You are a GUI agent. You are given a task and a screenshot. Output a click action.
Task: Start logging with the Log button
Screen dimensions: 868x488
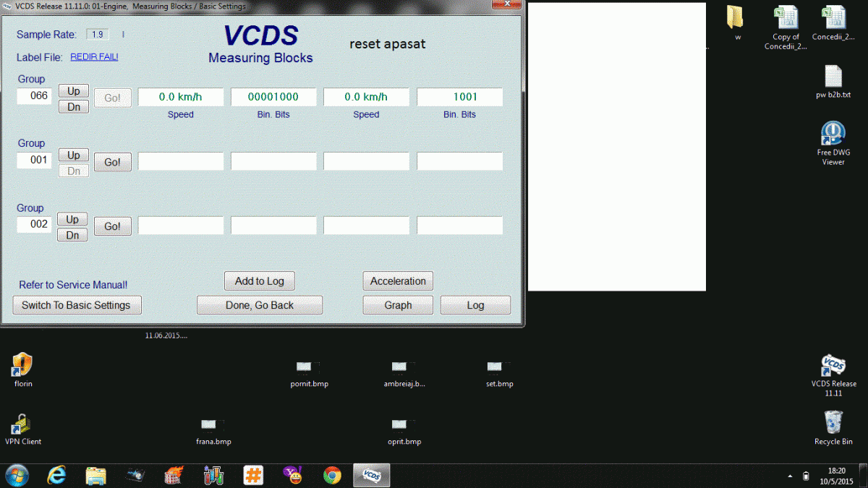coord(475,305)
